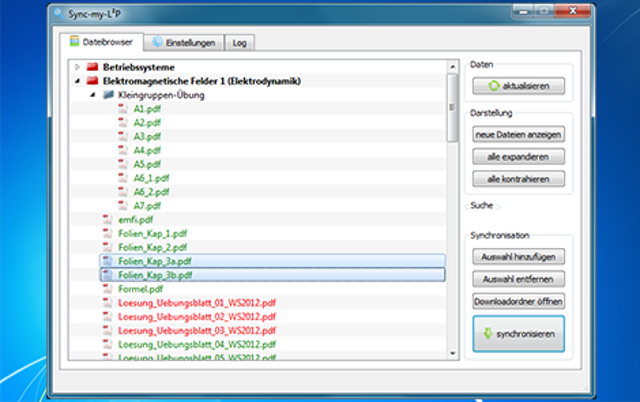The height and width of the screenshot is (402, 640).
Task: Expand the Betriebssysteme tree node
Action: pyautogui.click(x=77, y=67)
